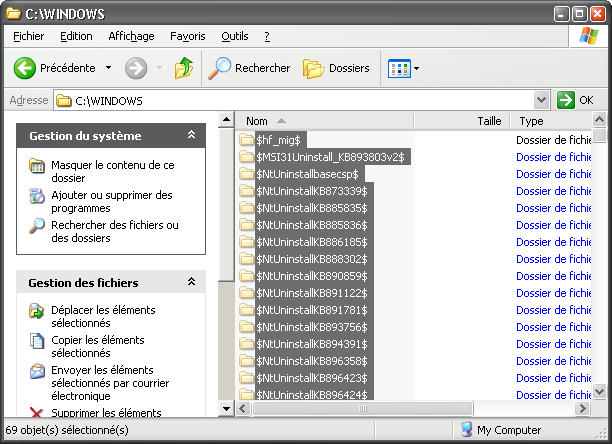
Task: Click the task pane vertical scrollbar thumb
Action: click(x=226, y=204)
